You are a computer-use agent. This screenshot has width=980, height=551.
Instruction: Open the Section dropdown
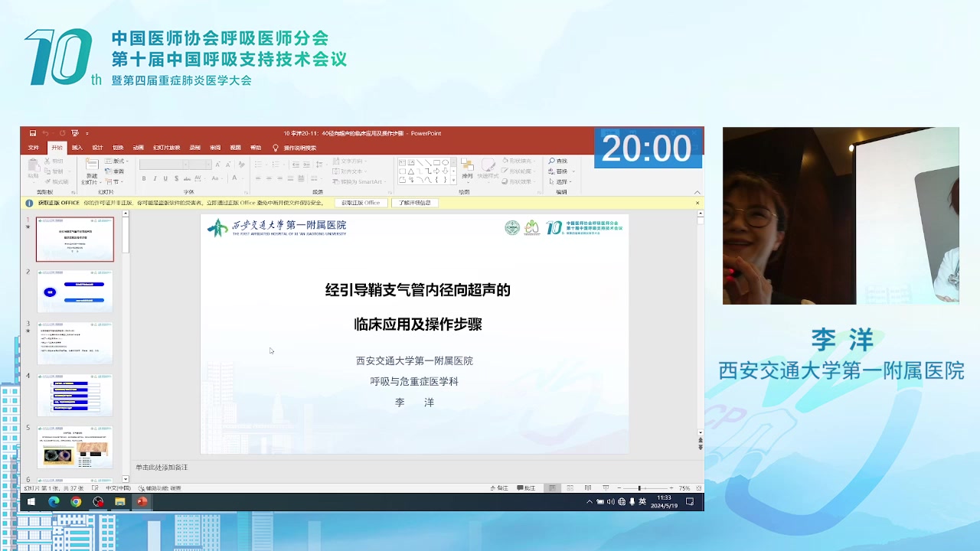point(113,181)
